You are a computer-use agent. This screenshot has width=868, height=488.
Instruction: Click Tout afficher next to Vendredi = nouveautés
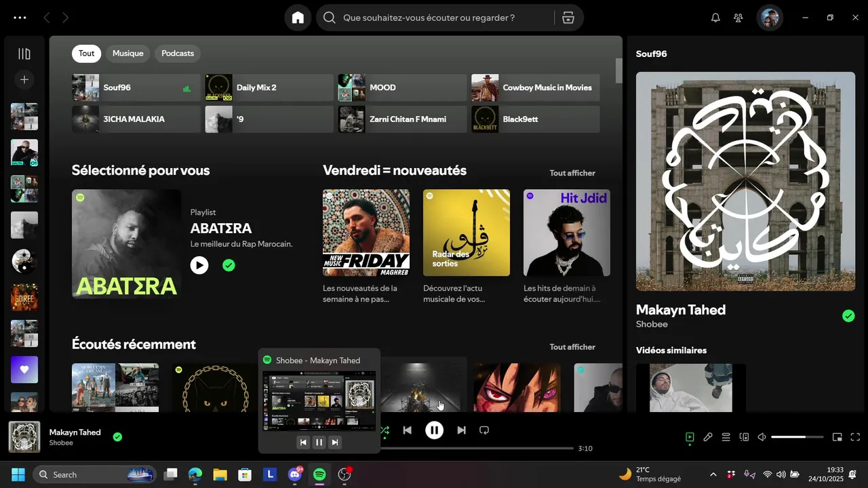(x=572, y=173)
